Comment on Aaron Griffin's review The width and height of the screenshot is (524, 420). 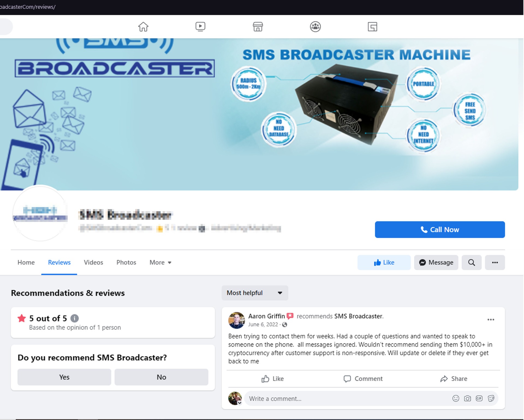pos(363,379)
